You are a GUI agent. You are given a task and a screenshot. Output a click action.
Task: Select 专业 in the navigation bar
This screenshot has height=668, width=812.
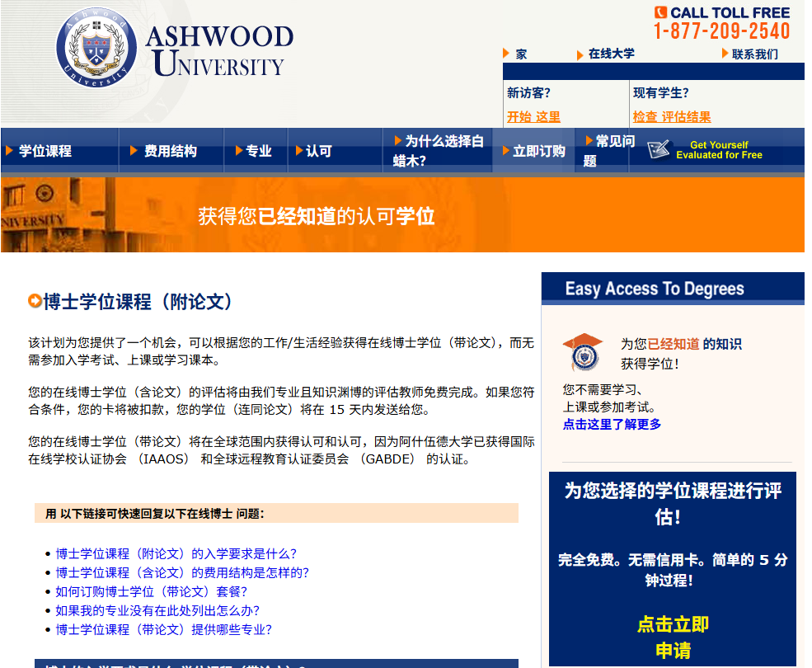pos(258,151)
